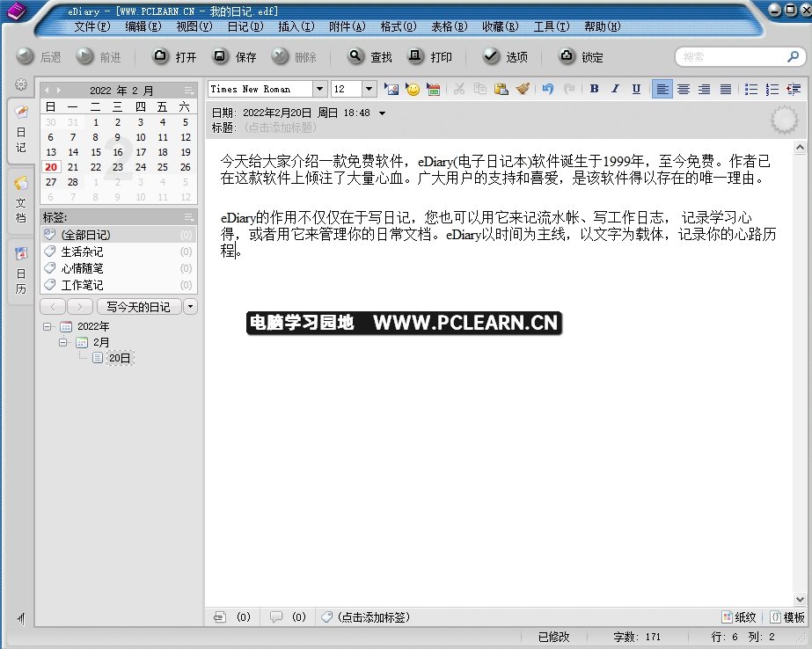Open the 文件(F) menu

pos(92,26)
